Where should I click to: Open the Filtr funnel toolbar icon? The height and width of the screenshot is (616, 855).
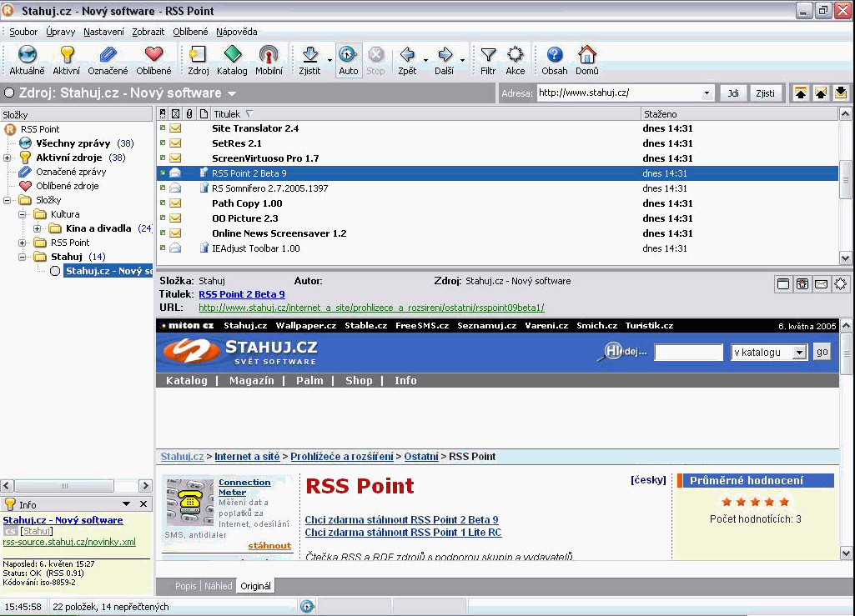coord(488,54)
